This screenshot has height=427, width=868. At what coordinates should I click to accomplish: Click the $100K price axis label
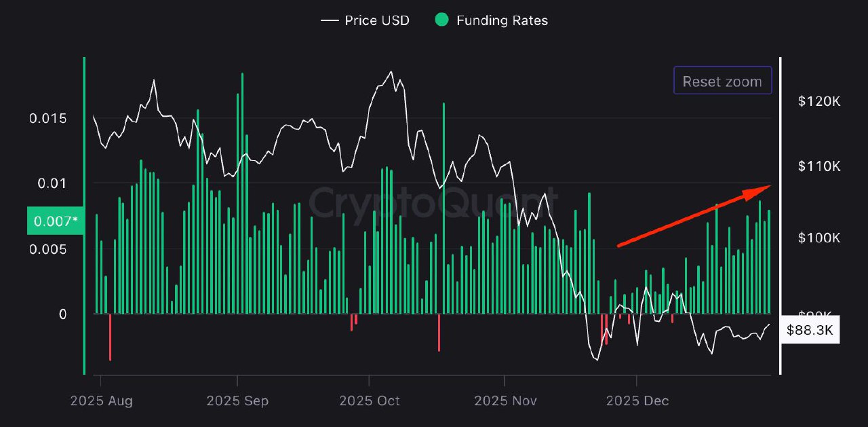click(818, 238)
